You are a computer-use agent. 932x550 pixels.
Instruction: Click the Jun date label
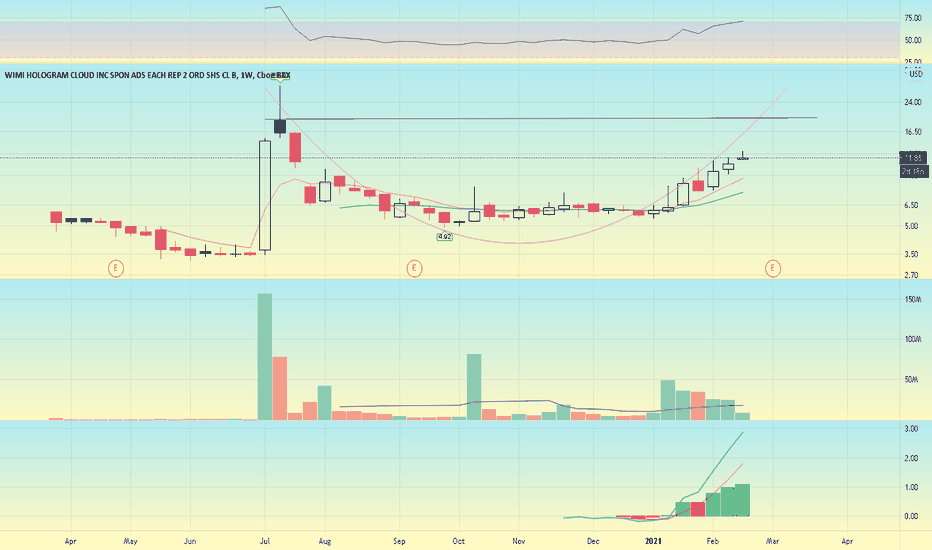pos(190,541)
